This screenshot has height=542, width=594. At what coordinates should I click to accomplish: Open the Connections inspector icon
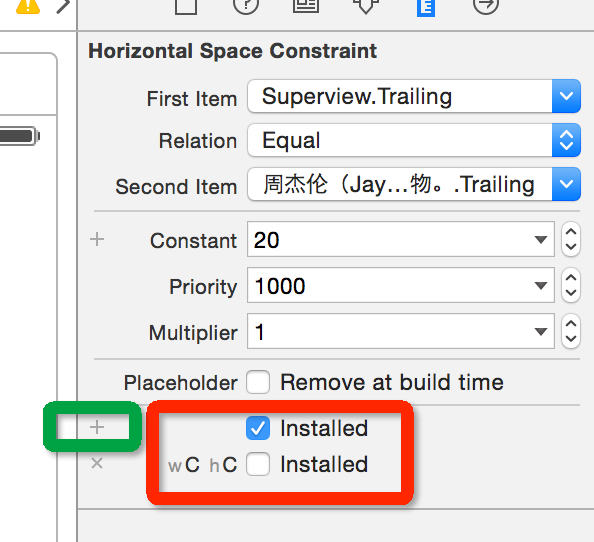point(486,5)
